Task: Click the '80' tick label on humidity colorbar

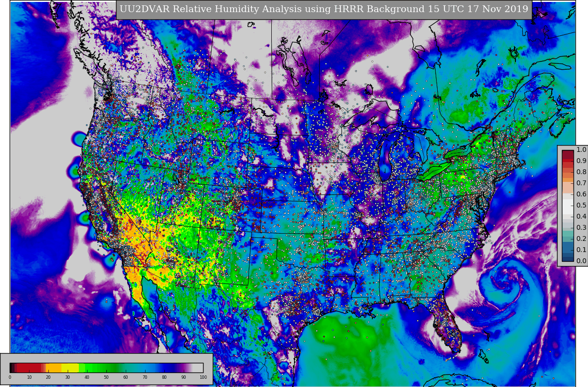Action: tap(164, 377)
